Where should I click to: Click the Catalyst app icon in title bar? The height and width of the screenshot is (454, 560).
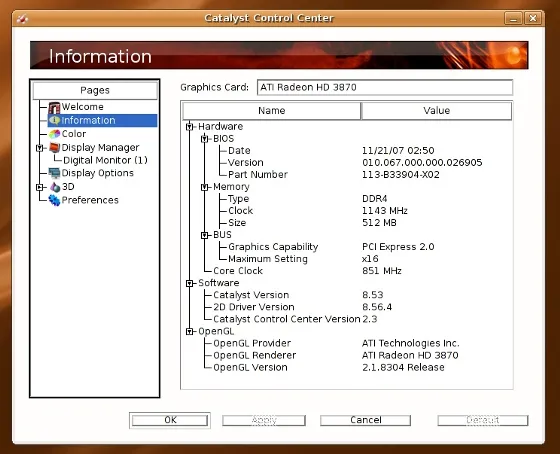(x=22, y=18)
